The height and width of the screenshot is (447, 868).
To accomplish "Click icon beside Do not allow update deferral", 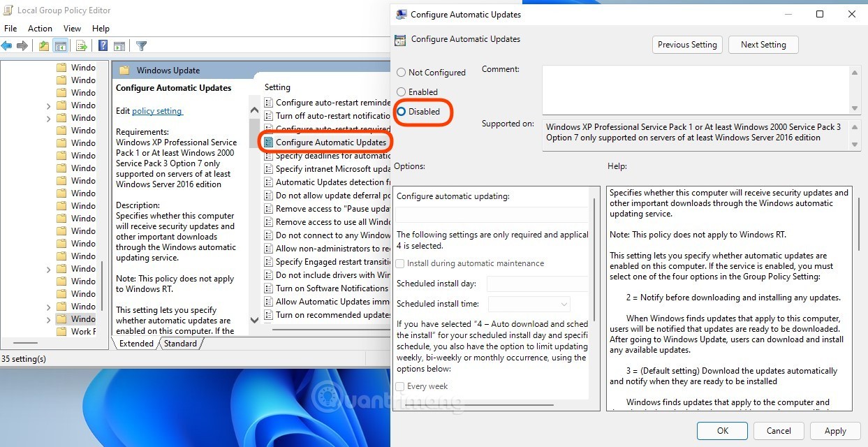I will point(269,196).
